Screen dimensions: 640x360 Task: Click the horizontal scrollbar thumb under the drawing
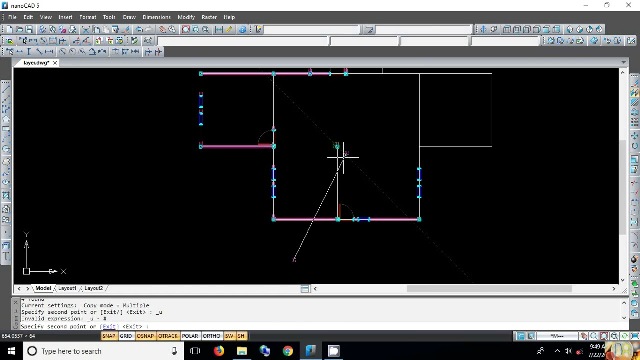pyautogui.click(x=489, y=289)
